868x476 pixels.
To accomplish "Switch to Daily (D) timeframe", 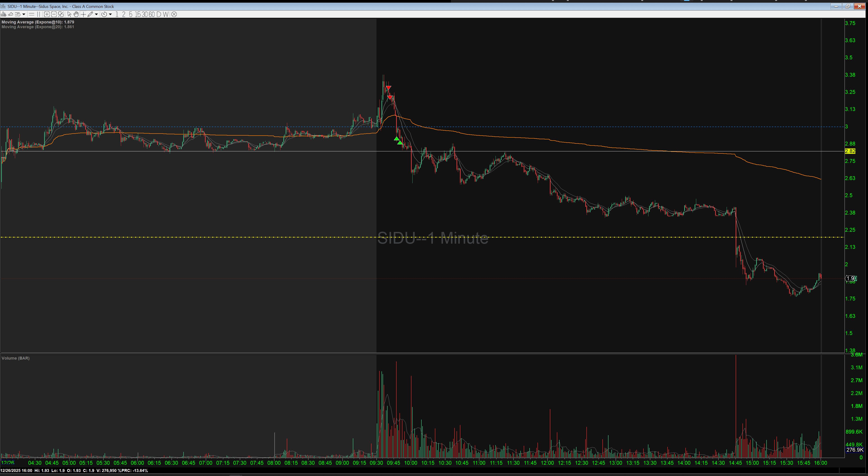I will pos(159,14).
